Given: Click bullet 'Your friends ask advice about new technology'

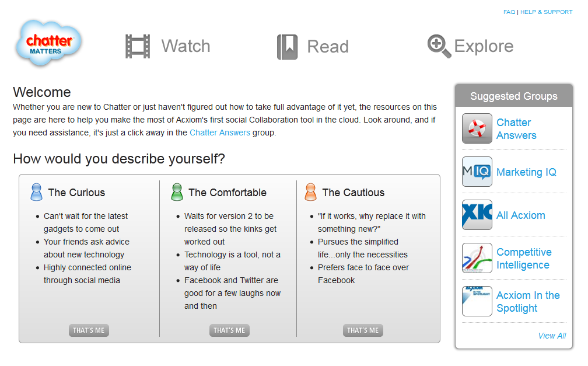Looking at the screenshot, I should click(x=86, y=248).
